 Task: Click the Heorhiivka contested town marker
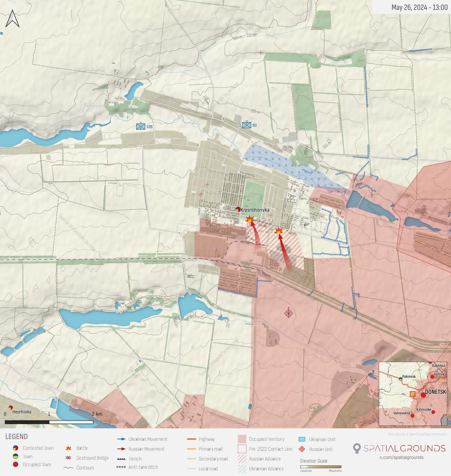tap(11, 407)
